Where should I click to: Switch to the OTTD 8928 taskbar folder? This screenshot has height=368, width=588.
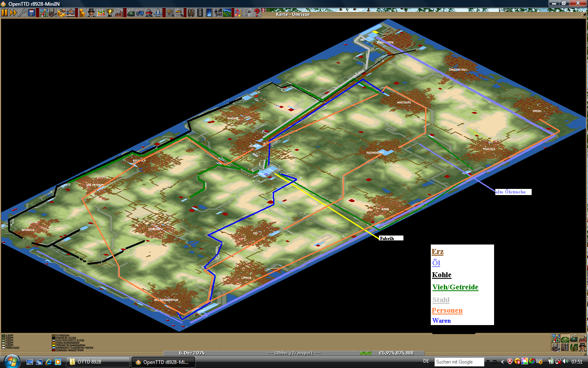point(97,362)
